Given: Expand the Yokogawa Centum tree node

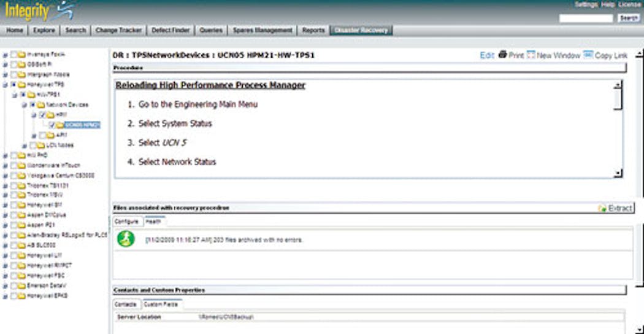Looking at the screenshot, I should [x=6, y=176].
